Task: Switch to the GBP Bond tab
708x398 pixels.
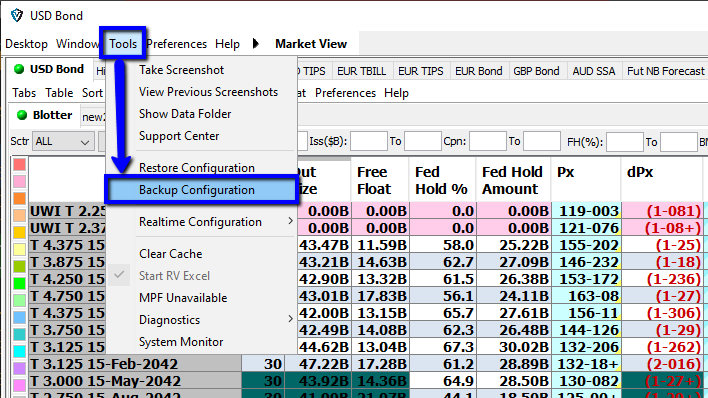Action: [536, 71]
